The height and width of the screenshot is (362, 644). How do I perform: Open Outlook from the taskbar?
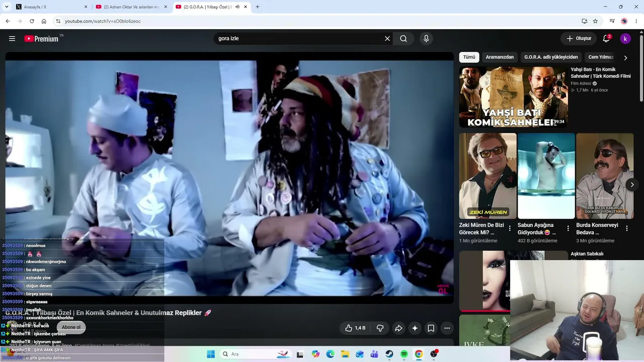coord(360,354)
